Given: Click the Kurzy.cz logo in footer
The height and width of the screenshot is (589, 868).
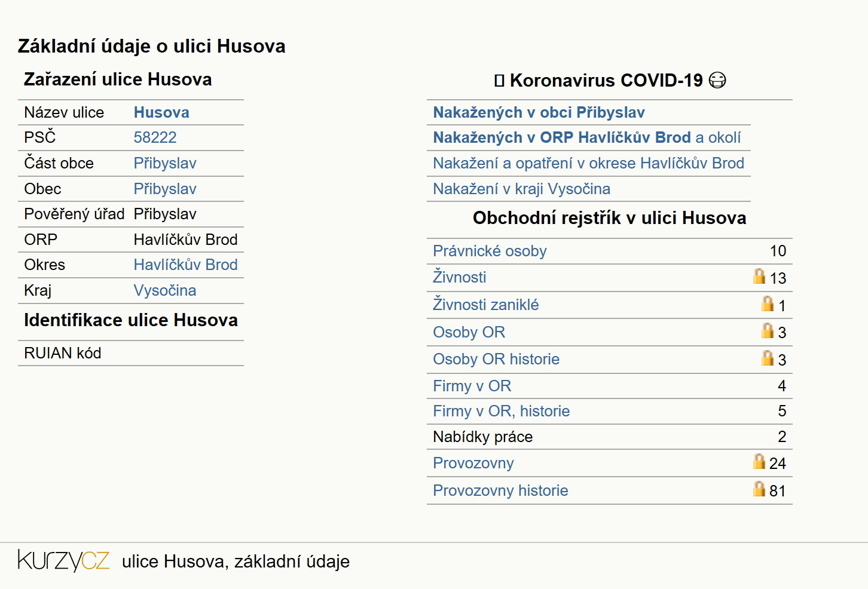Looking at the screenshot, I should tap(63, 561).
